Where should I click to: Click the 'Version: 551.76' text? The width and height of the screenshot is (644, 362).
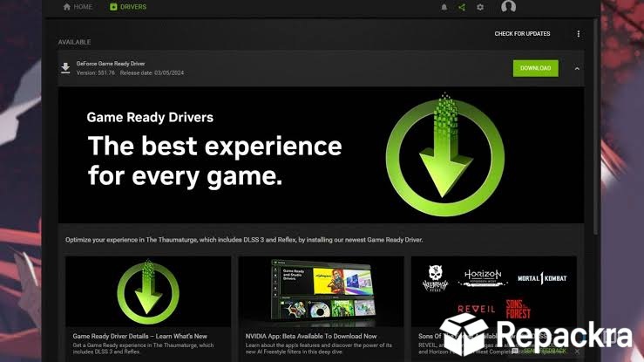[x=95, y=72]
